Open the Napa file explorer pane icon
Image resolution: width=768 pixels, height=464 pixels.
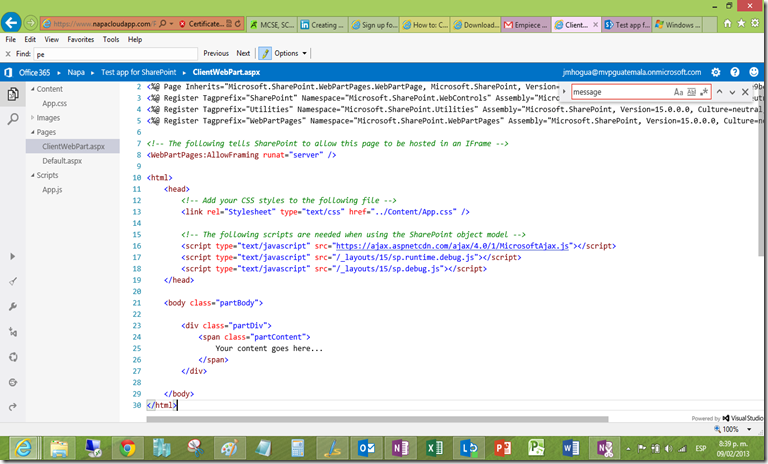(x=13, y=93)
